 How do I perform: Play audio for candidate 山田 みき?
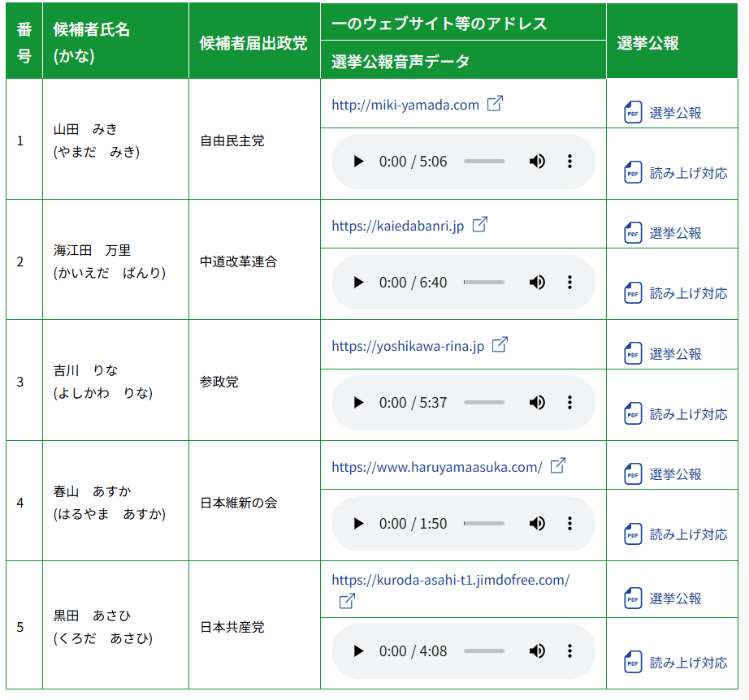[358, 162]
